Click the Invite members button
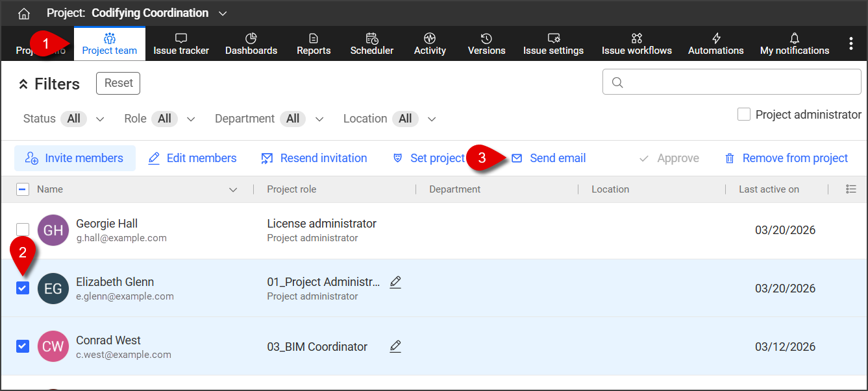Viewport: 868px width, 391px height. click(x=75, y=158)
